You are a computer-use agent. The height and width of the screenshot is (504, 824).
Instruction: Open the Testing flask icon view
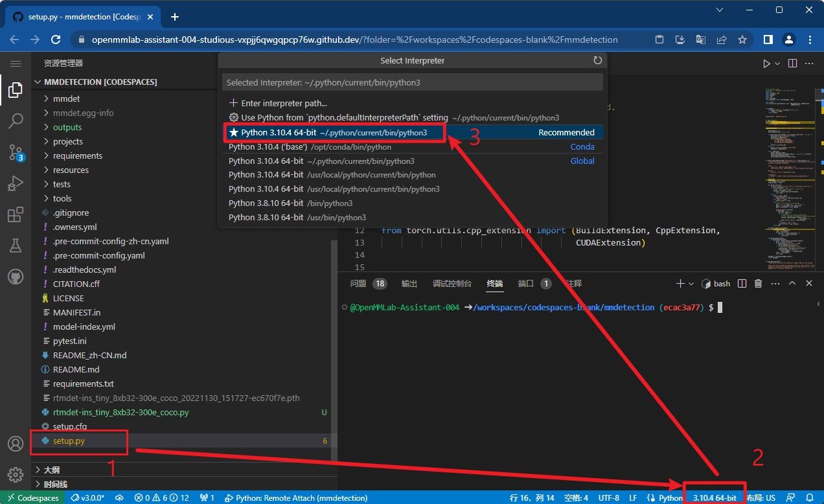(x=16, y=246)
